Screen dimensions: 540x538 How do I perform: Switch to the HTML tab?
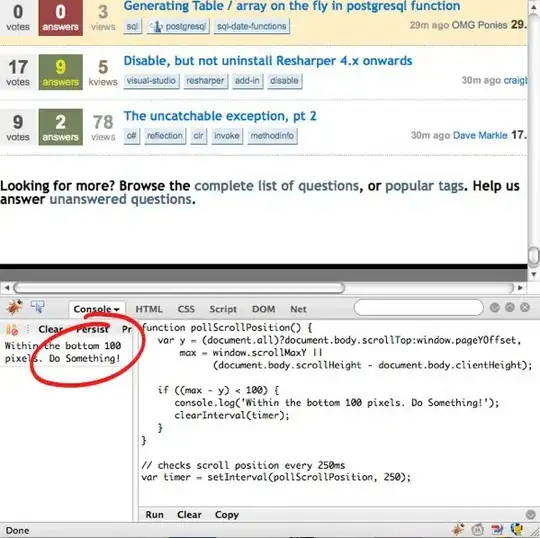point(149,309)
